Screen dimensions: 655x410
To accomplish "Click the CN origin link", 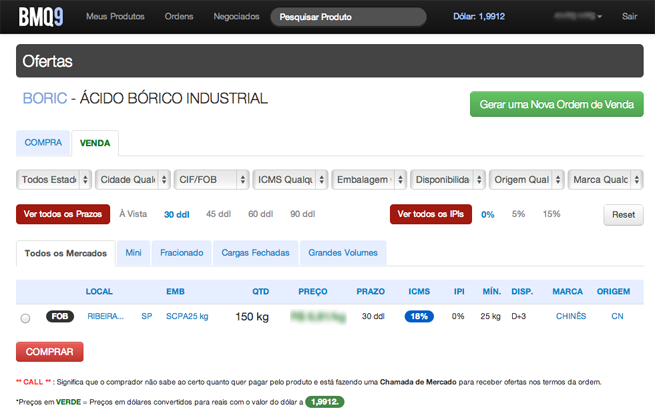I will 617,316.
